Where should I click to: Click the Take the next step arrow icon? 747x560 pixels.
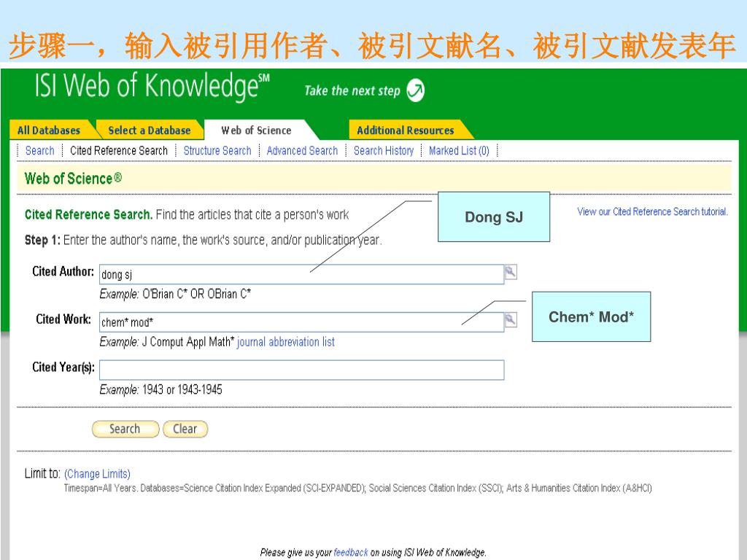tap(415, 90)
